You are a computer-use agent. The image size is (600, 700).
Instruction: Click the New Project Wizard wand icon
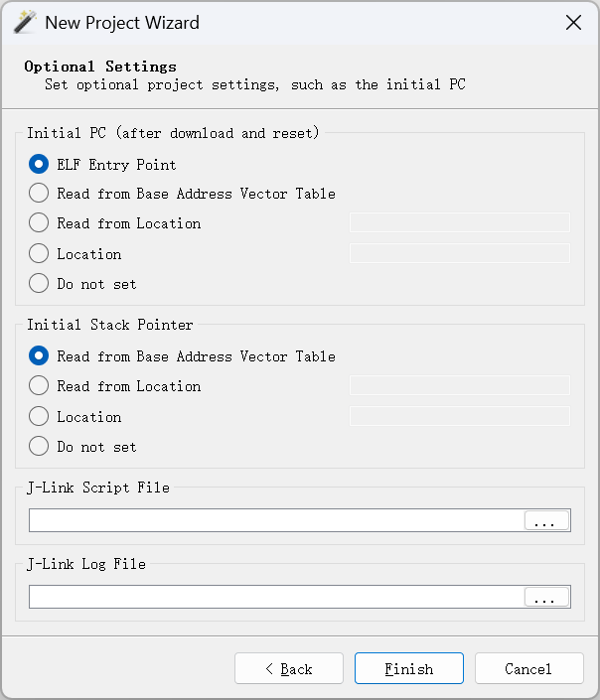point(25,22)
